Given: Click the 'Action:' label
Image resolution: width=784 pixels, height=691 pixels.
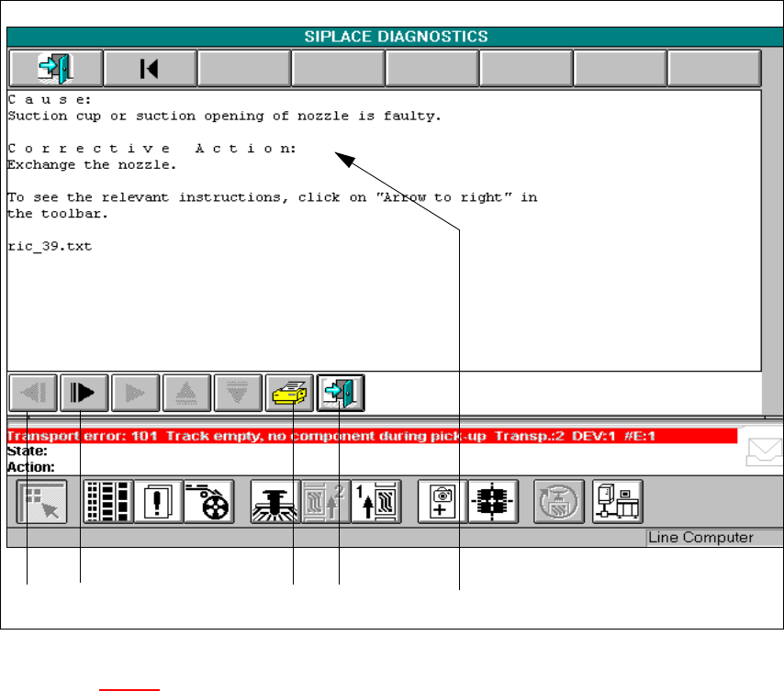Looking at the screenshot, I should point(30,467).
